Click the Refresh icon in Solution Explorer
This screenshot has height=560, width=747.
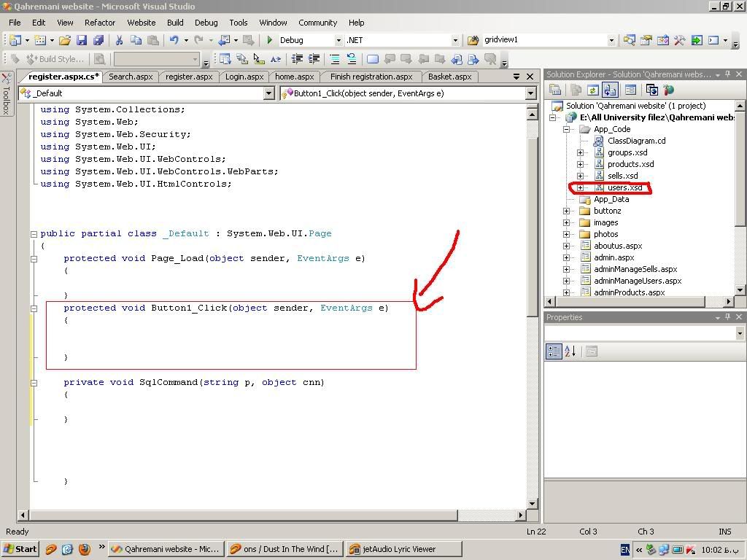pos(592,90)
